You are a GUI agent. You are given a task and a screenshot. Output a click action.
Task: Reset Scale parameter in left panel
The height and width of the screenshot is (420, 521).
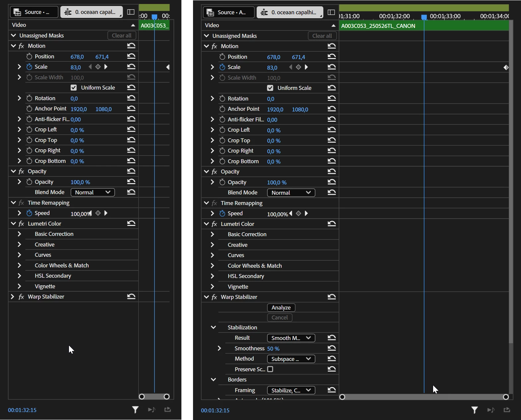point(131,67)
